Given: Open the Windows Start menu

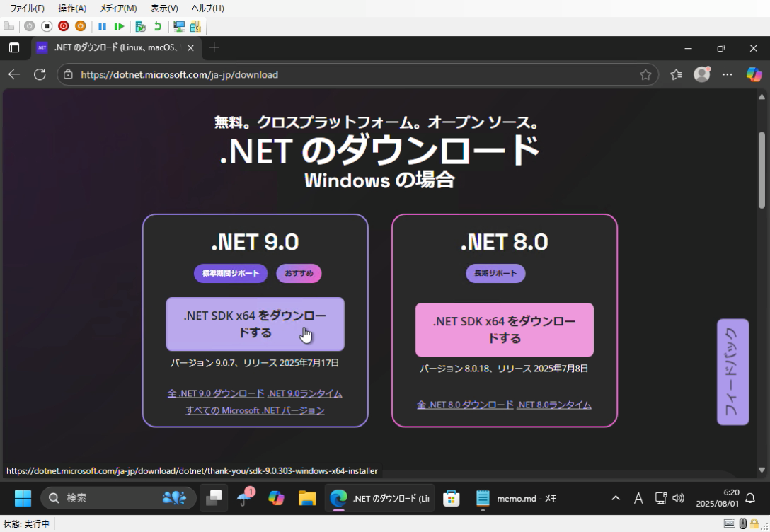Looking at the screenshot, I should pyautogui.click(x=23, y=498).
